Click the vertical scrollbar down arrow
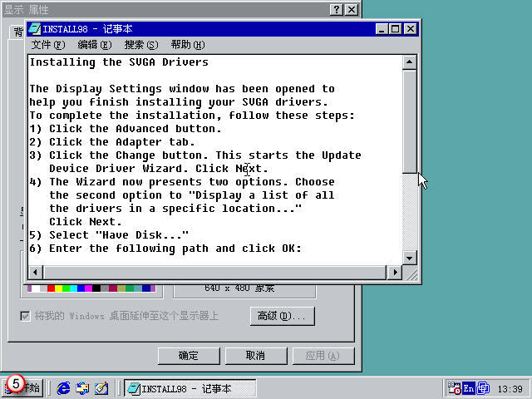532x399 pixels. coord(410,259)
